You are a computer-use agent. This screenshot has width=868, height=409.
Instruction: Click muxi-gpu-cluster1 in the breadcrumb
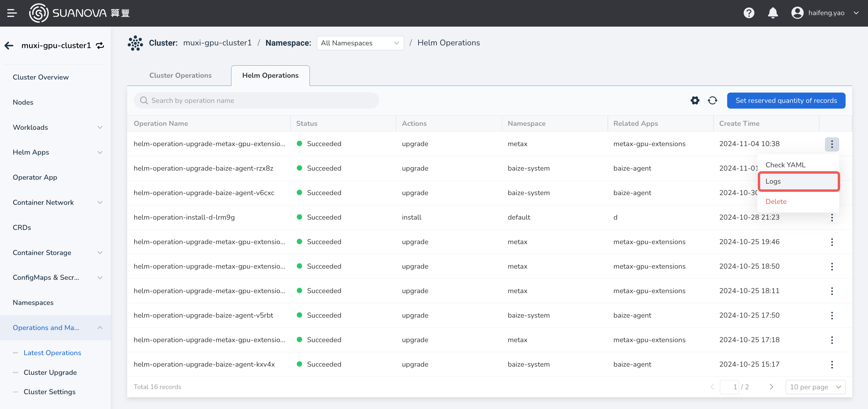coord(217,43)
